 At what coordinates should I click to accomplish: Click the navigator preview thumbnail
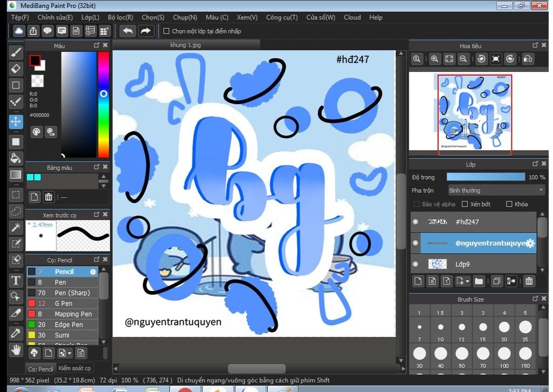(474, 113)
